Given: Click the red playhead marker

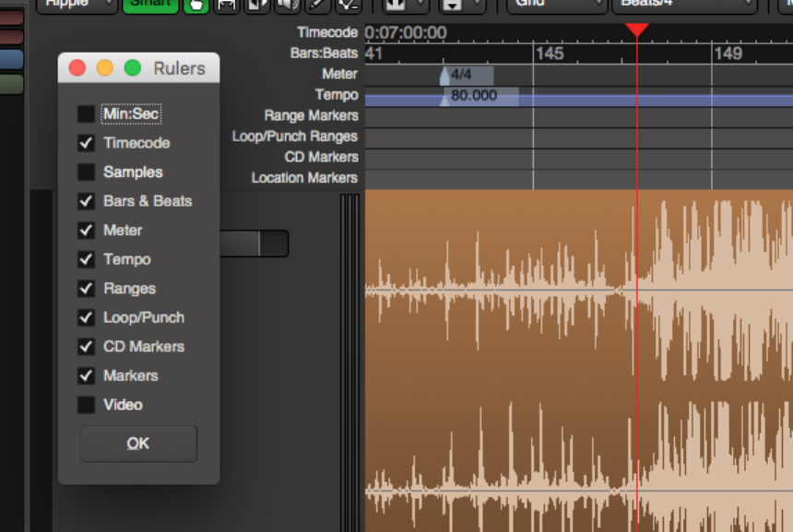Looking at the screenshot, I should click(636, 30).
